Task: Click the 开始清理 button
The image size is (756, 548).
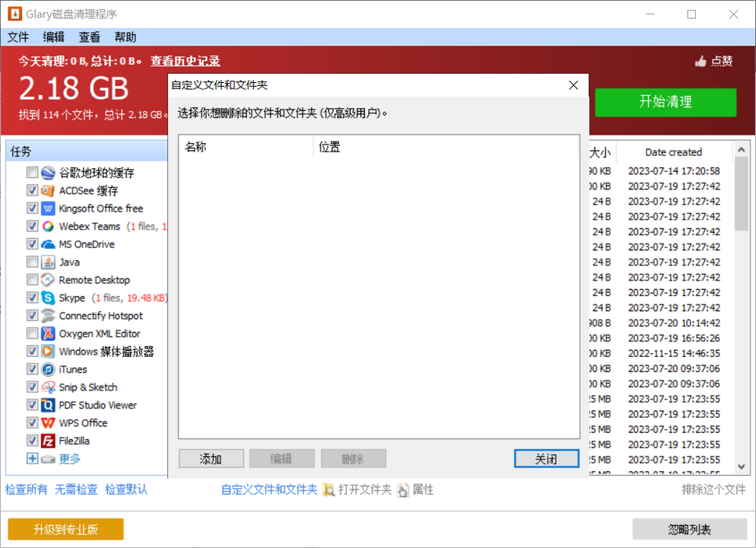Action: 665,102
